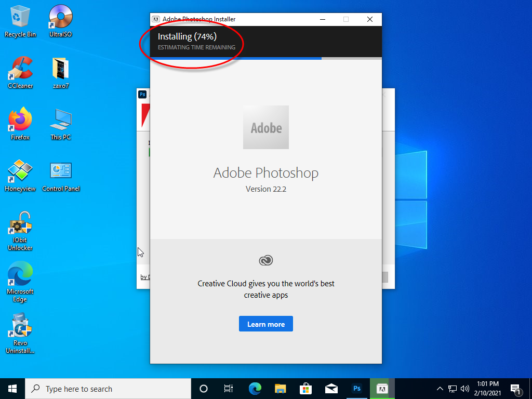Click the Creative Cloud icon in the installer
The height and width of the screenshot is (399, 532).
pyautogui.click(x=266, y=261)
